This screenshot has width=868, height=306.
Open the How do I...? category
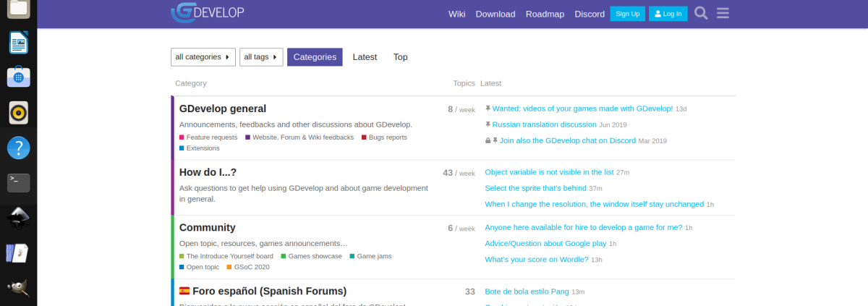click(x=208, y=172)
